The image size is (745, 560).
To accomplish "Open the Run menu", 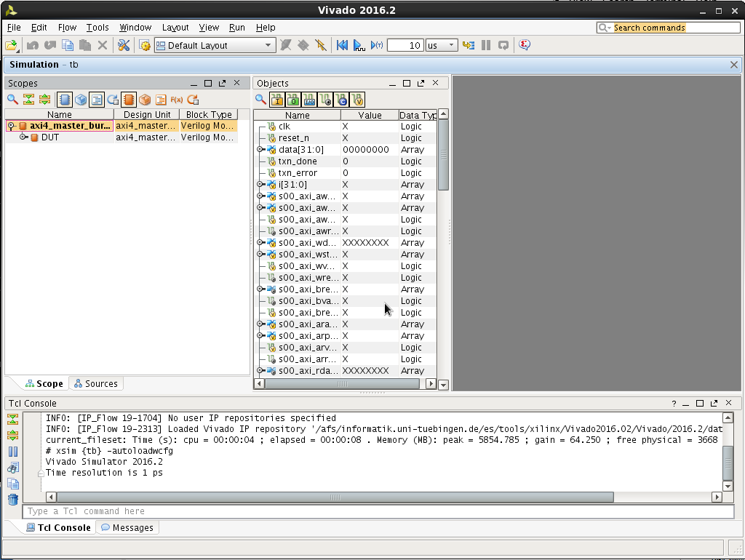I will coord(236,28).
